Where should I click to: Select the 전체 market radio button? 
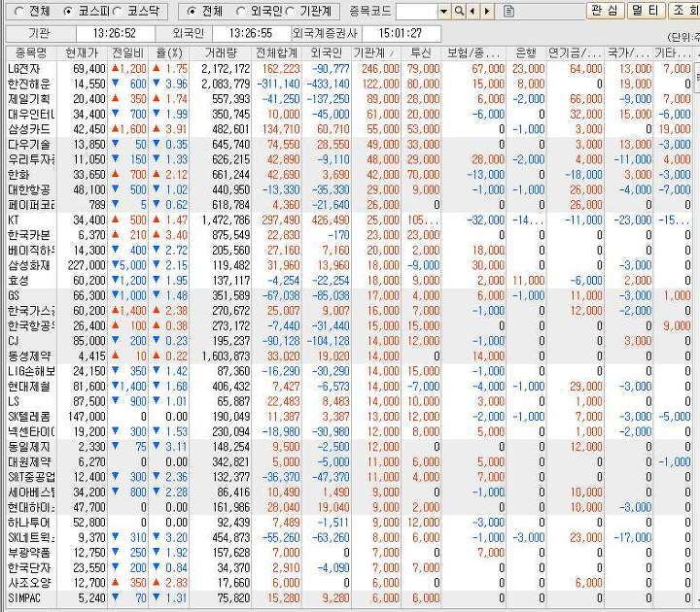[x=19, y=11]
